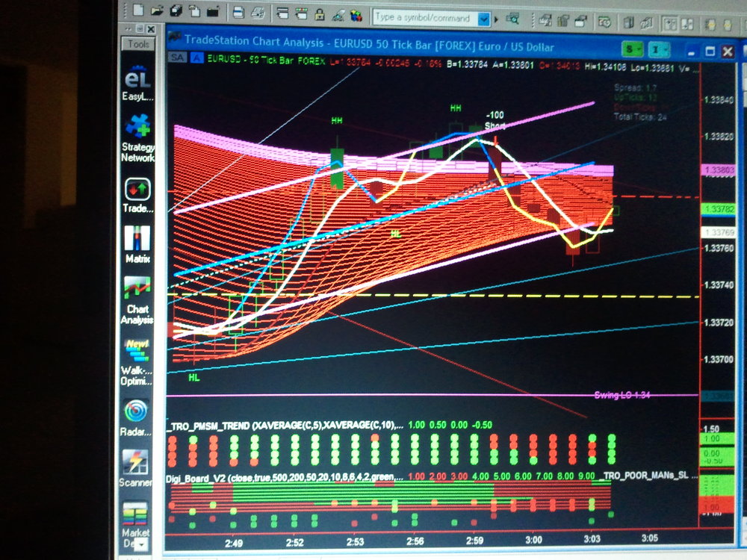Click the Hi=1.34108 status value
747x560 pixels.
604,67
